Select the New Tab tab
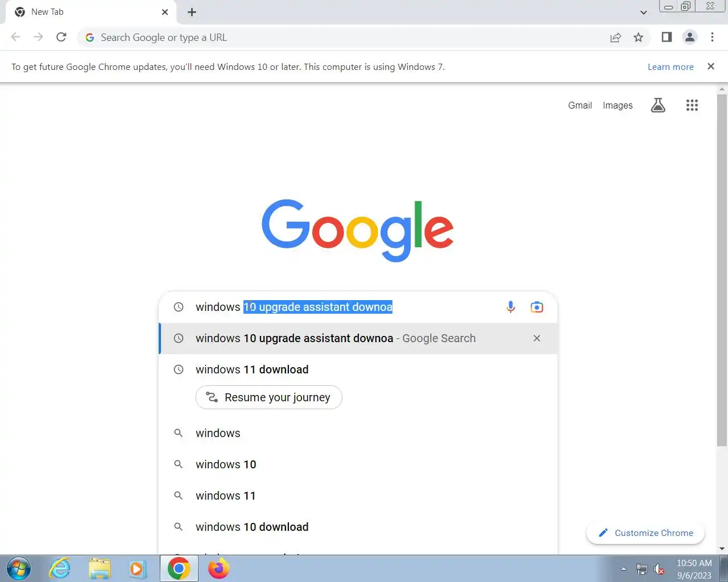 click(91, 12)
